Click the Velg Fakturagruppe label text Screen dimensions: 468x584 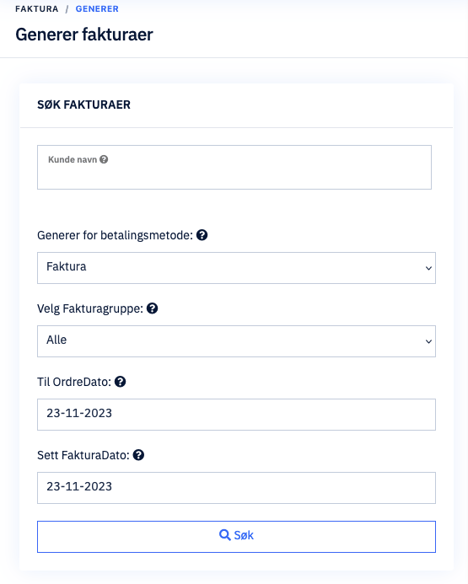coord(90,309)
